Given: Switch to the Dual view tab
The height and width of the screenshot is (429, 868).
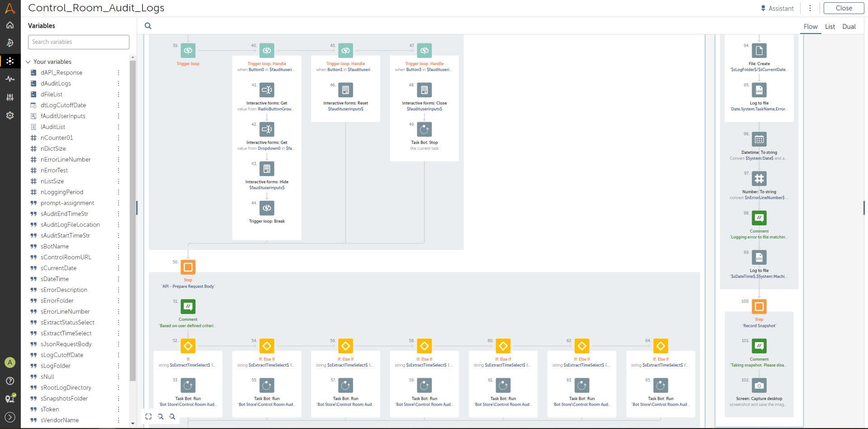Looking at the screenshot, I should 849,27.
